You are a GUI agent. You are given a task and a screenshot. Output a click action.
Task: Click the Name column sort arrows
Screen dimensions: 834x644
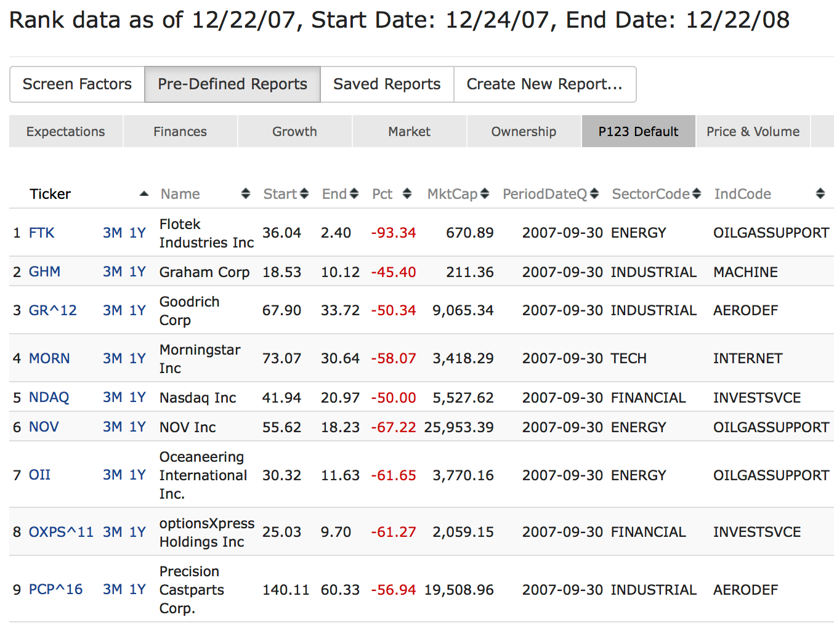[x=246, y=194]
